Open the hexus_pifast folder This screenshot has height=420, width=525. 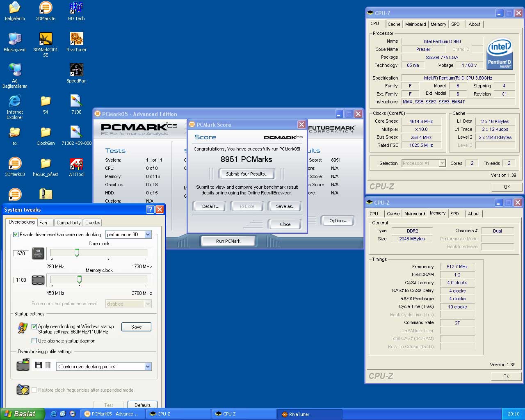click(46, 167)
